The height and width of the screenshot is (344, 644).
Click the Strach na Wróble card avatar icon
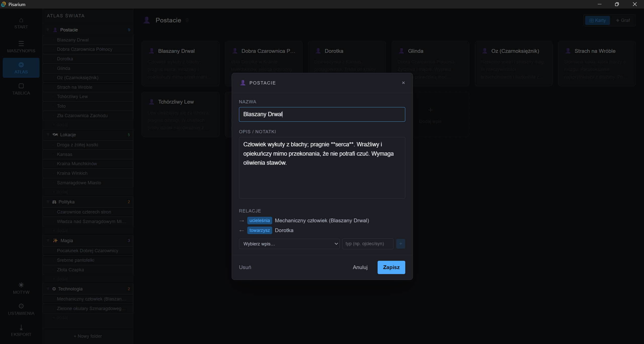pos(568,51)
